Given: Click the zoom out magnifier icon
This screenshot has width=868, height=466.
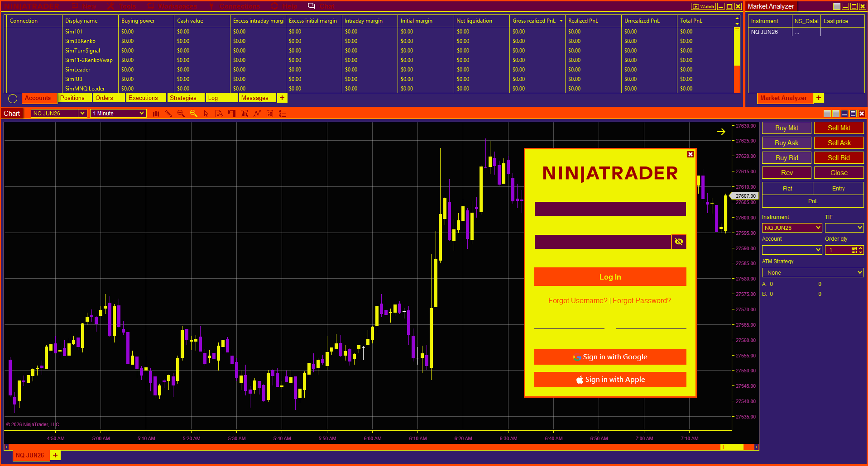Looking at the screenshot, I should (x=194, y=114).
